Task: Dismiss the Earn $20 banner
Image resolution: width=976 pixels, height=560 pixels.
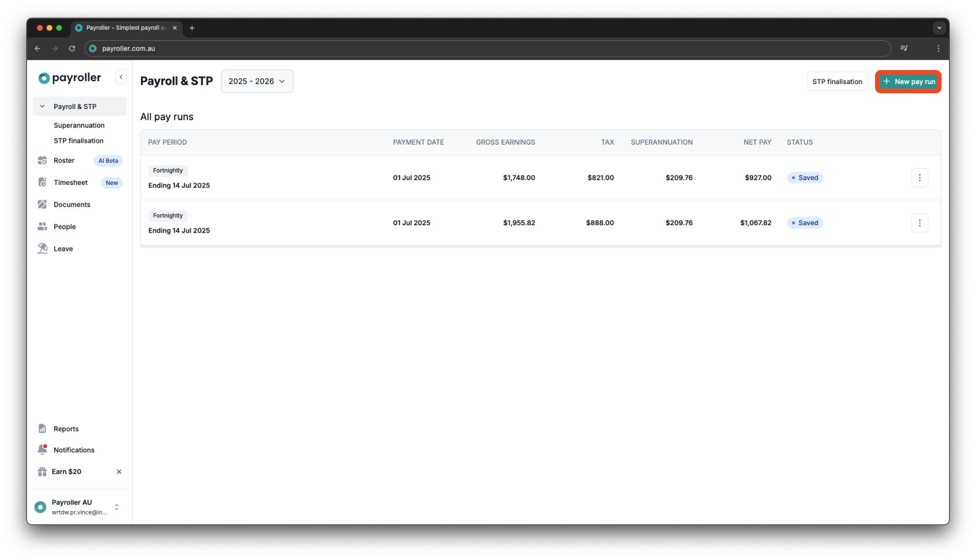Action: tap(118, 471)
